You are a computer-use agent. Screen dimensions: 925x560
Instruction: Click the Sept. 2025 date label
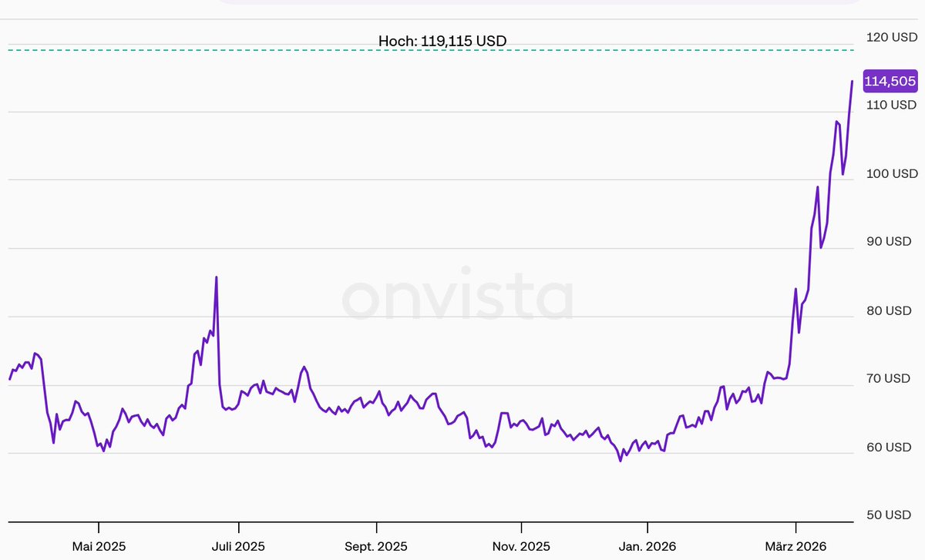click(376, 546)
